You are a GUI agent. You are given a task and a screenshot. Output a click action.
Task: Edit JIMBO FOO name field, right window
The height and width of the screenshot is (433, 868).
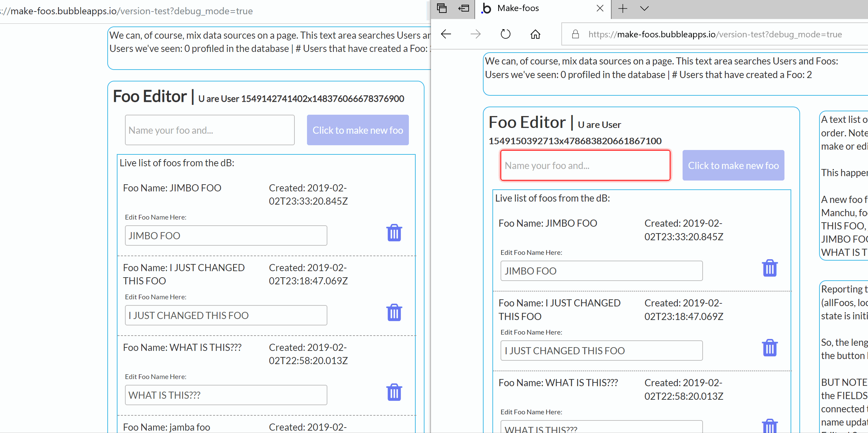coord(601,271)
